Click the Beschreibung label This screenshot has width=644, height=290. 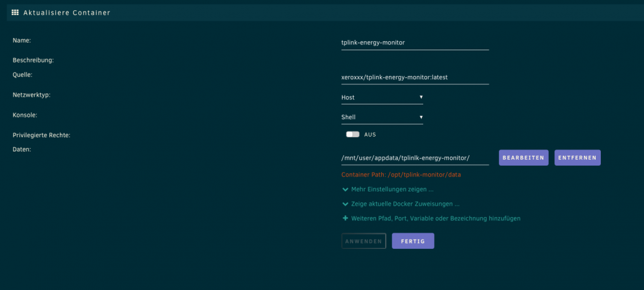pyautogui.click(x=33, y=61)
